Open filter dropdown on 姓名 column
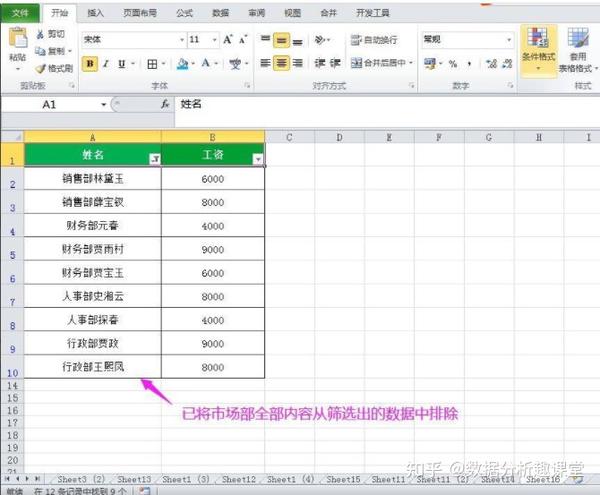Image resolution: width=600 pixels, height=495 pixels. coord(155,159)
